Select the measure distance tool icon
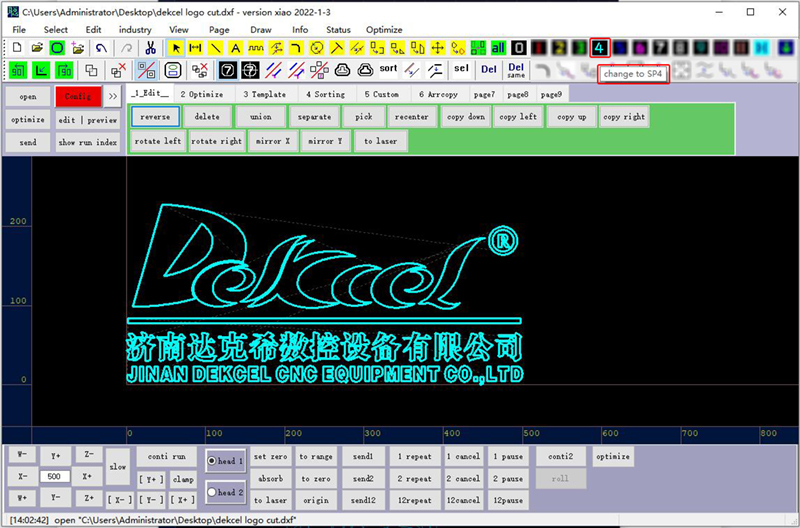 [x=195, y=48]
